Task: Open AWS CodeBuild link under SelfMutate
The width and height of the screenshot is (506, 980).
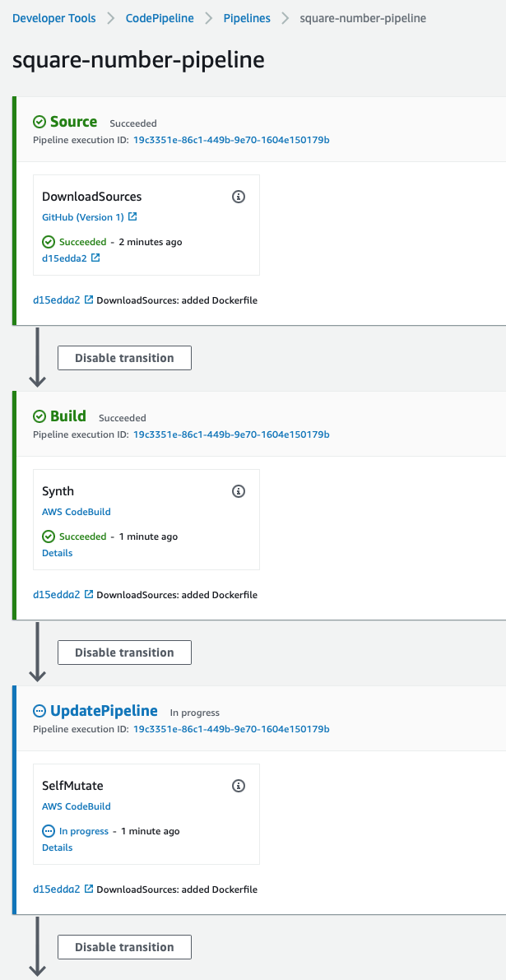Action: pyautogui.click(x=77, y=806)
